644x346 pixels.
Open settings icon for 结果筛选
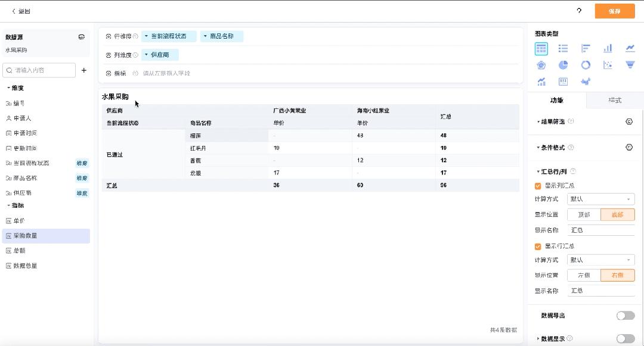(628, 121)
